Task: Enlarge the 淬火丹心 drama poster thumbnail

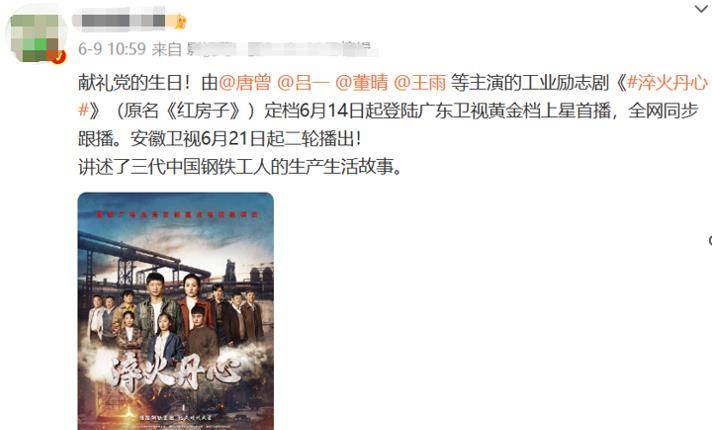Action: tap(176, 311)
